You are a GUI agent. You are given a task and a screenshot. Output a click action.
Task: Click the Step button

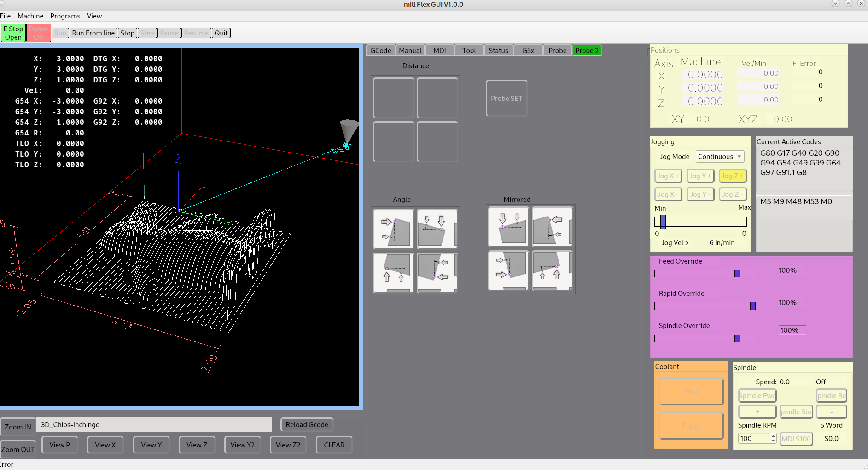point(147,33)
